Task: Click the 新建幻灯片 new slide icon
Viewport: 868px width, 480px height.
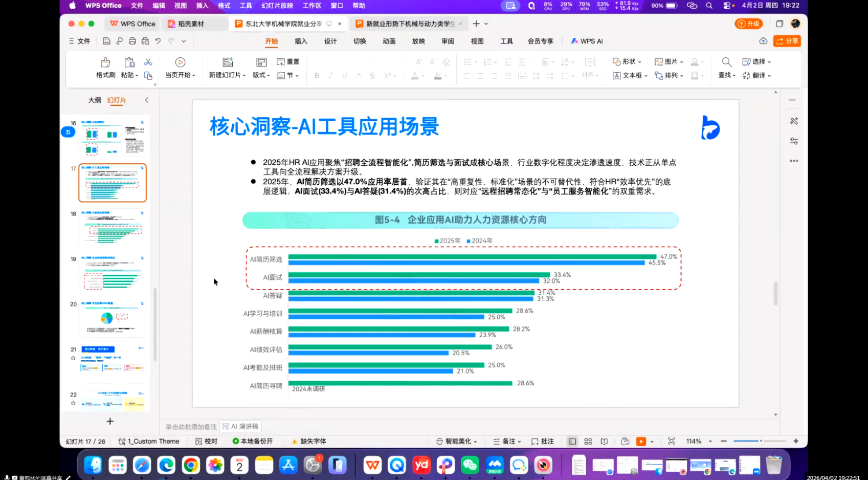Action: tap(228, 62)
